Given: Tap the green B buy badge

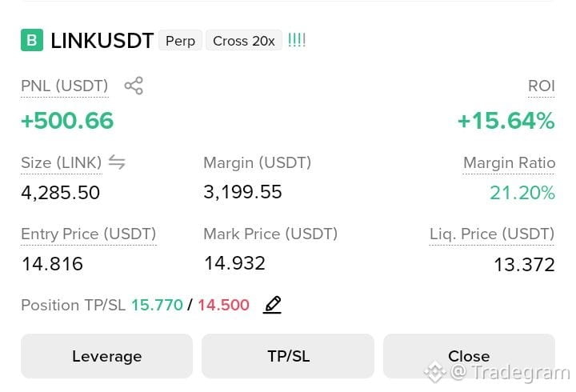Looking at the screenshot, I should coord(32,40).
